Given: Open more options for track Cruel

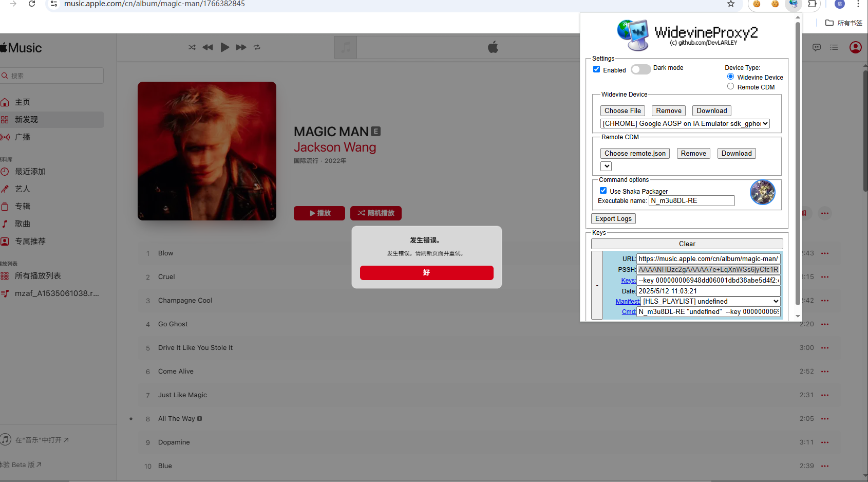Looking at the screenshot, I should 825,277.
